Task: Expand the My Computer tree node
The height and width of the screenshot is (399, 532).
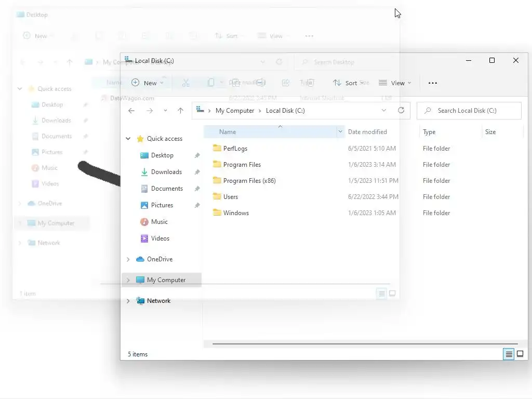Action: (x=128, y=280)
